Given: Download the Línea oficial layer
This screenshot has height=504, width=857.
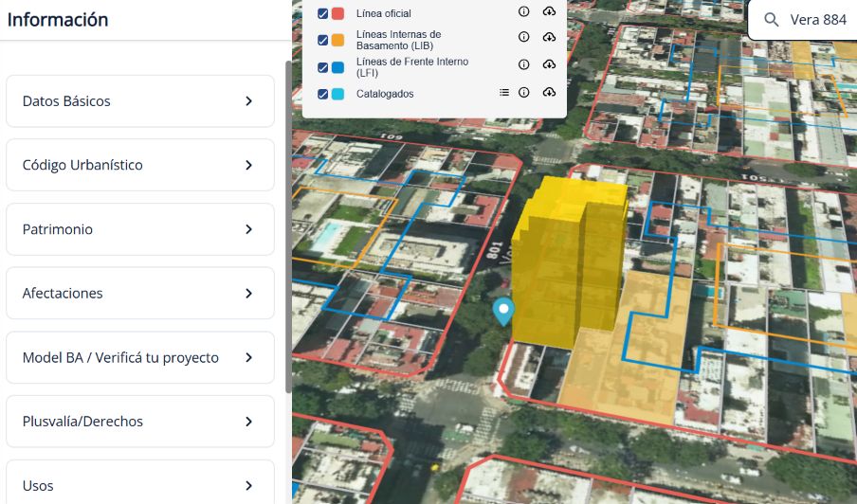Looking at the screenshot, I should pos(549,11).
